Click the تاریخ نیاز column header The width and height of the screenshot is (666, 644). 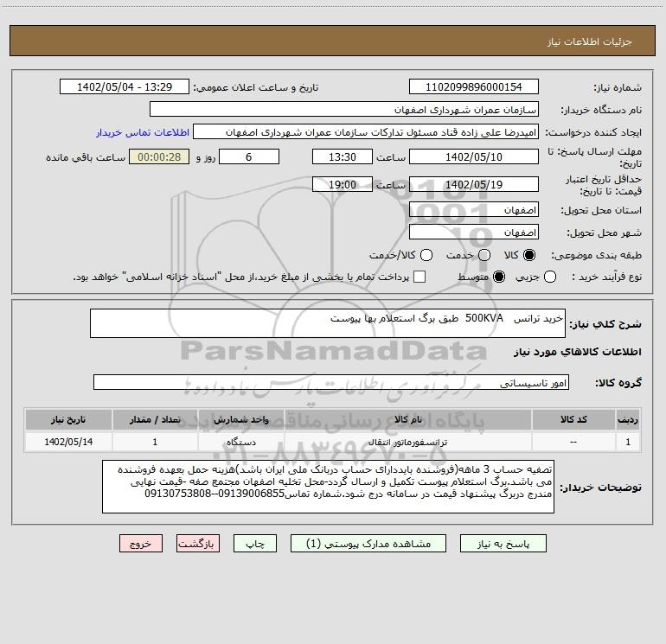pos(68,419)
